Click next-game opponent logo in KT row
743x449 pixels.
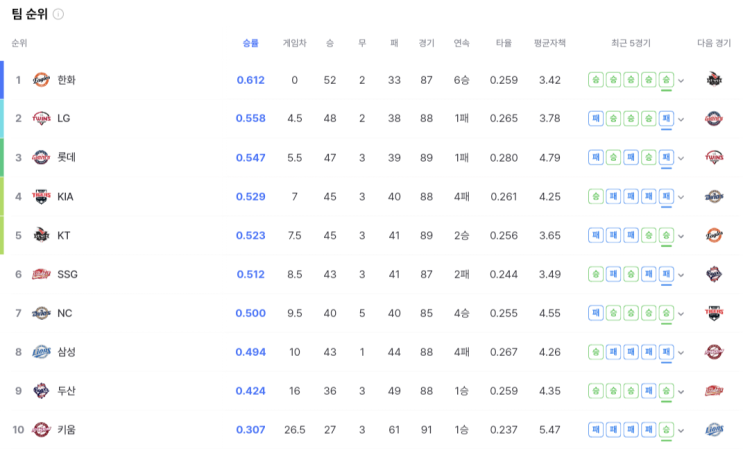713,236
